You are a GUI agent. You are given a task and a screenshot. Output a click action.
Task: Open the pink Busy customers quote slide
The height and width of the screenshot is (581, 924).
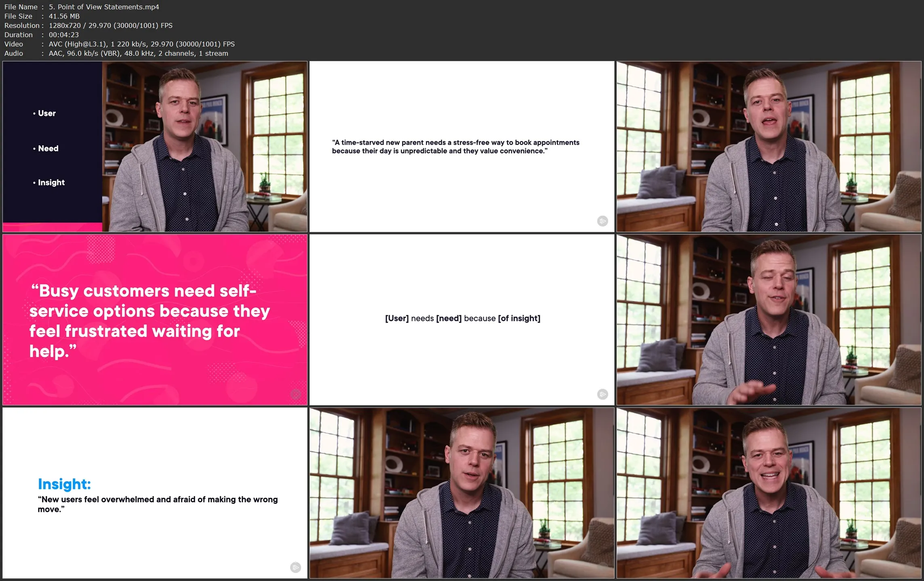155,320
